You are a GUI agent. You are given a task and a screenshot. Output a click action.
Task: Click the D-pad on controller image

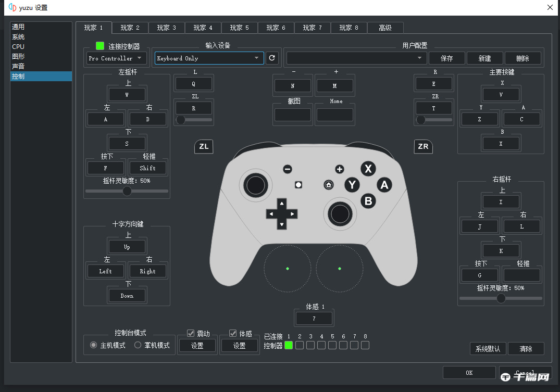click(281, 213)
